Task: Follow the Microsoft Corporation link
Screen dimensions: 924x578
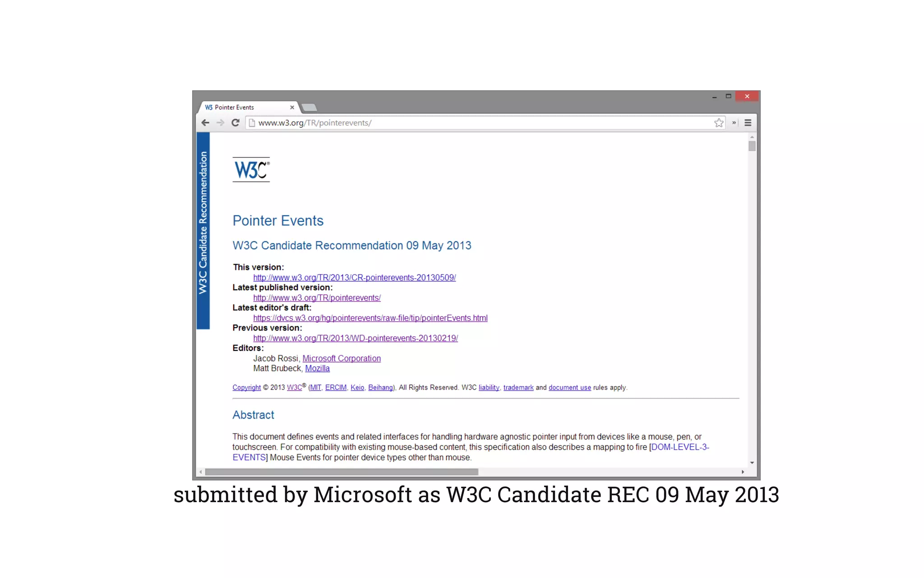Action: click(342, 359)
